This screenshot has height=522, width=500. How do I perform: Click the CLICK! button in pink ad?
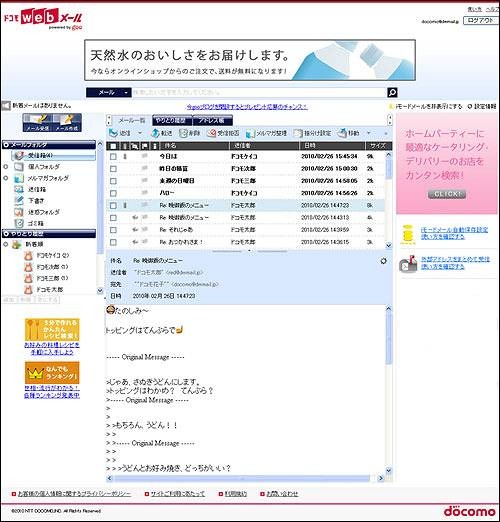[x=447, y=194]
